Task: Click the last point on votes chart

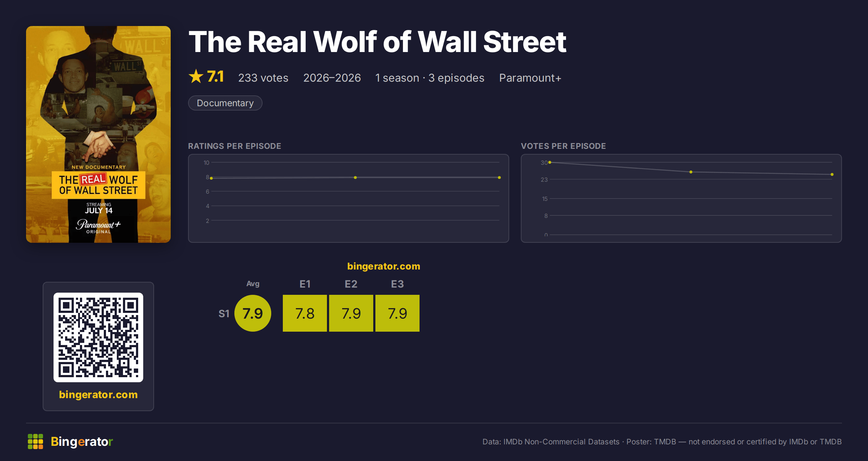Action: 832,175
